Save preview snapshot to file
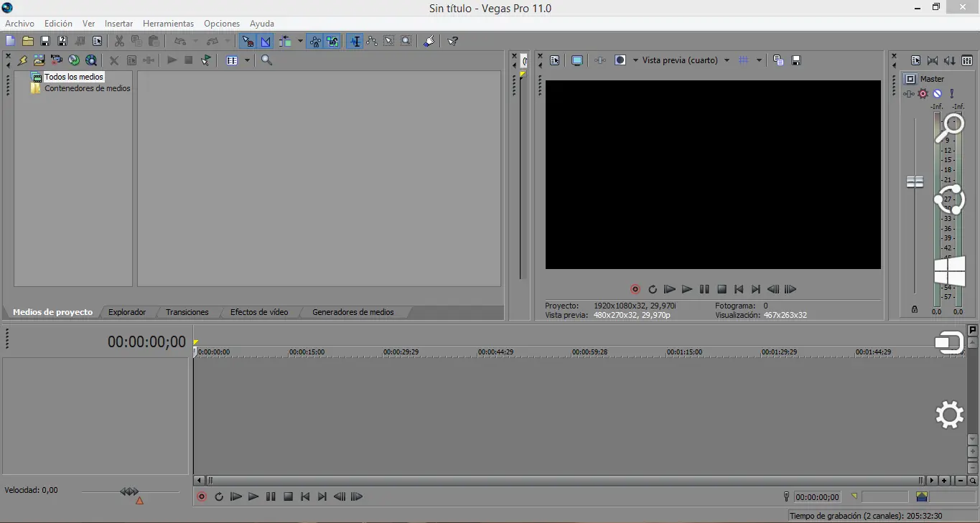The width and height of the screenshot is (980, 523). pos(796,60)
